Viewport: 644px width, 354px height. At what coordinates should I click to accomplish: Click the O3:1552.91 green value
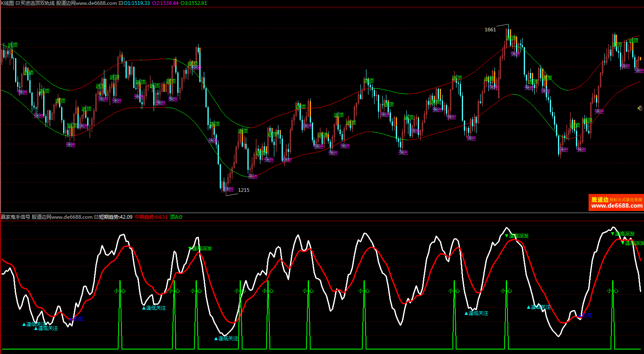click(194, 3)
